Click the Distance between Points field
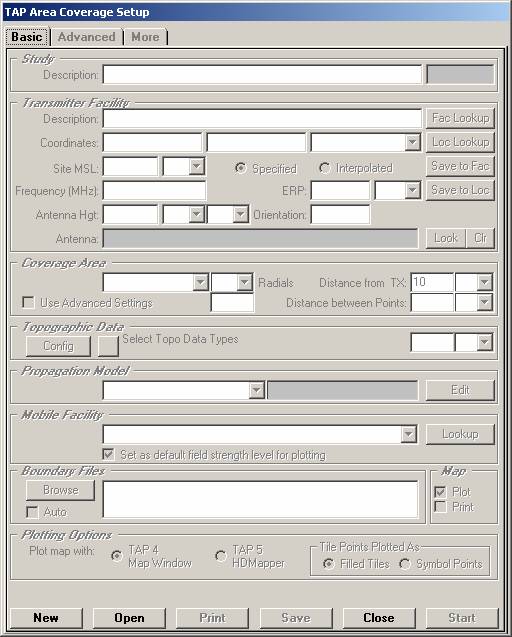Image resolution: width=512 pixels, height=637 pixels. 432,303
